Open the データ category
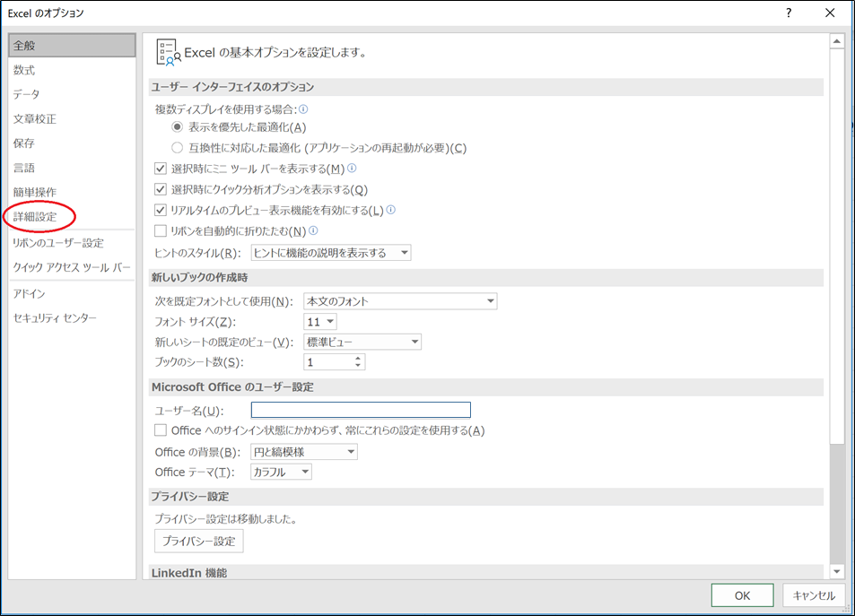The width and height of the screenshot is (855, 616). coord(72,94)
